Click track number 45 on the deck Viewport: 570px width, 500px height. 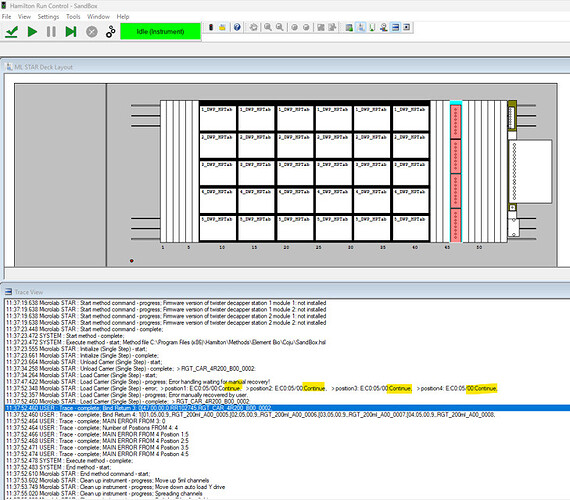point(447,247)
